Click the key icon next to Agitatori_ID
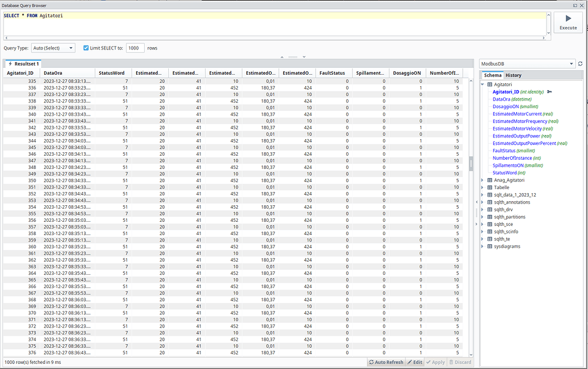588x369 pixels. [x=550, y=92]
